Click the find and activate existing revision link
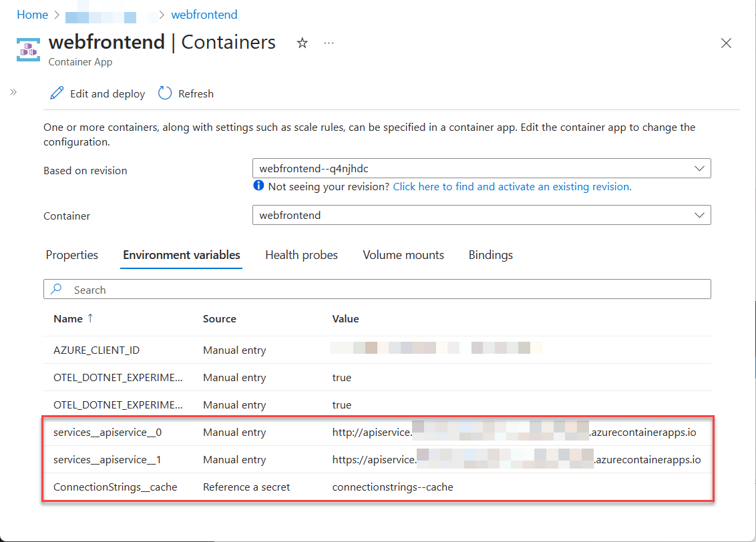The image size is (756, 542). pyautogui.click(x=512, y=187)
